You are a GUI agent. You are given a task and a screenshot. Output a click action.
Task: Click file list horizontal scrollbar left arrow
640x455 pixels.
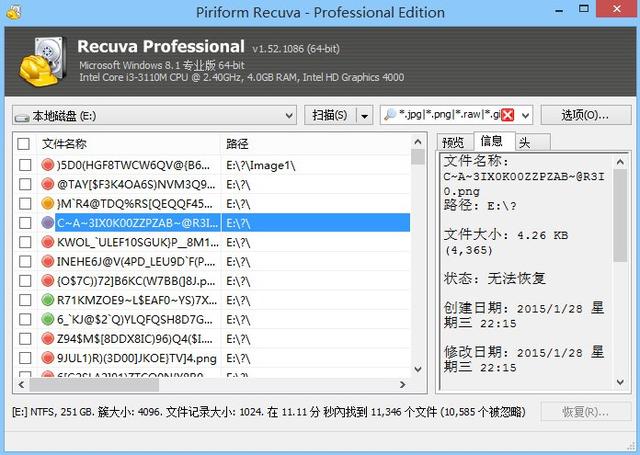pyautogui.click(x=21, y=384)
